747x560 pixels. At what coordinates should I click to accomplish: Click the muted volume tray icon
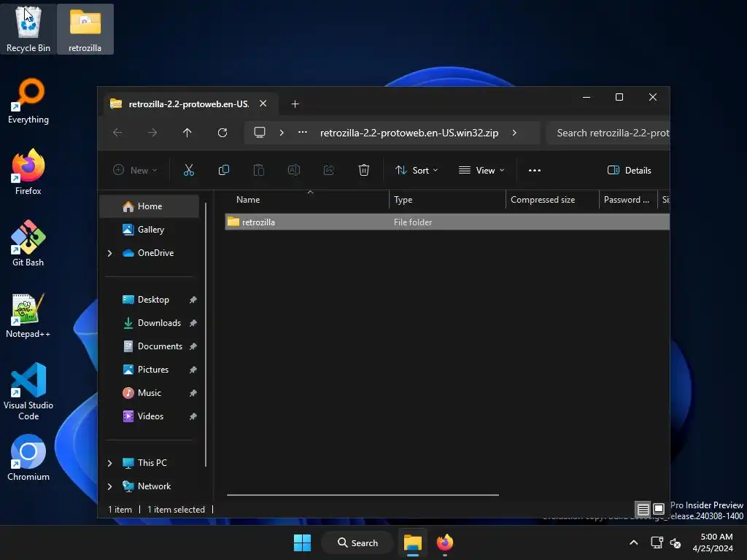point(675,542)
